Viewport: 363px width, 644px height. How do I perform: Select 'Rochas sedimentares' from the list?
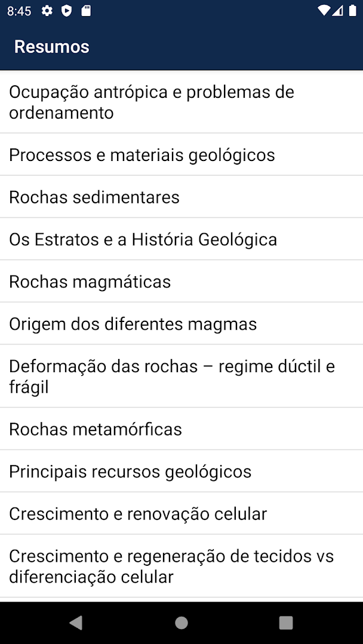tap(94, 197)
